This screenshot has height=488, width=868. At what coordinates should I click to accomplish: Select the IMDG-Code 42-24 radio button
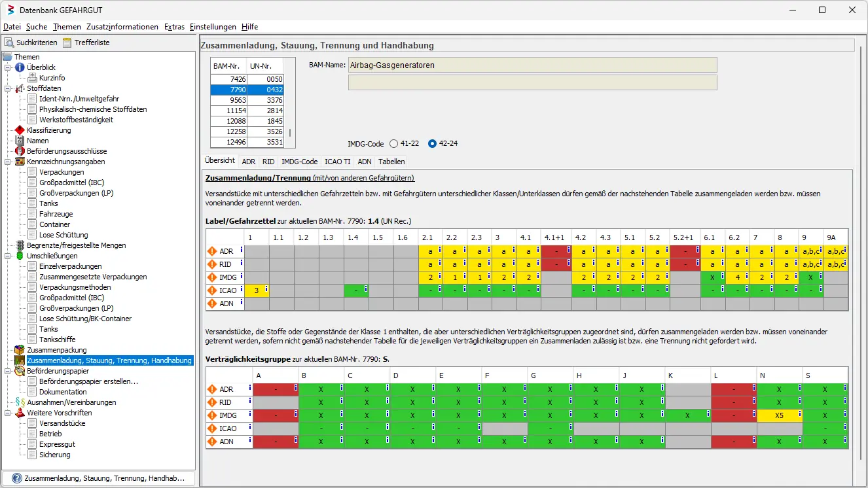point(432,143)
